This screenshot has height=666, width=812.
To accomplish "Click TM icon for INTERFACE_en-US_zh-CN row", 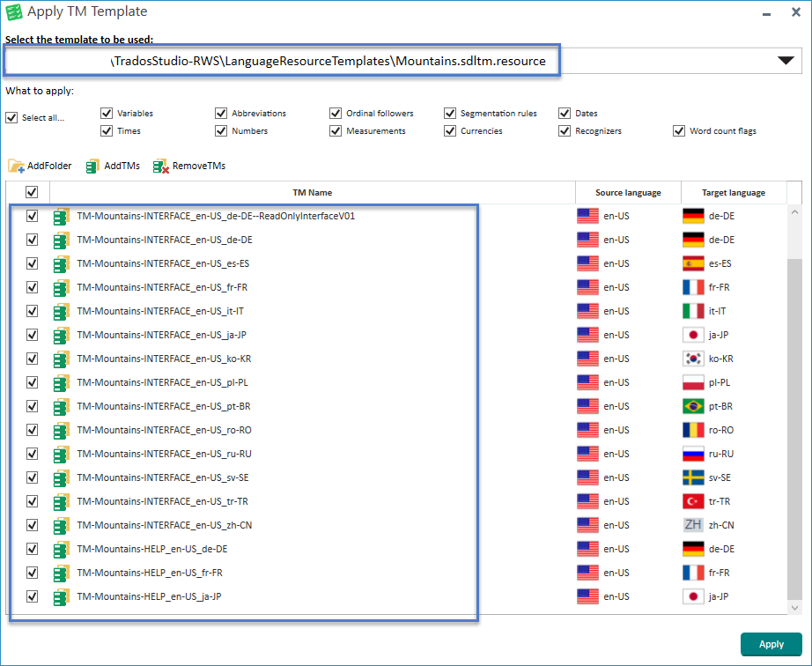I will pos(62,526).
